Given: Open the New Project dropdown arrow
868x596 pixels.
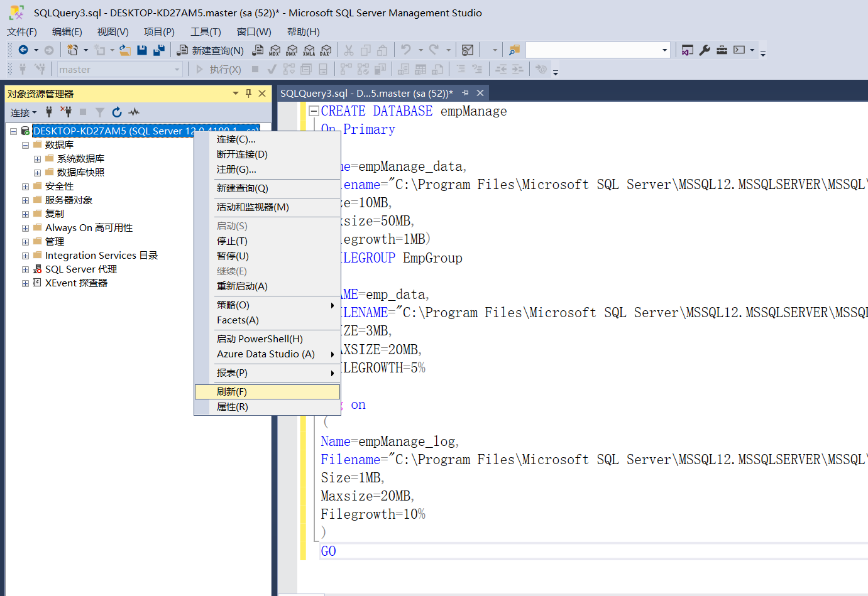Looking at the screenshot, I should (x=86, y=50).
